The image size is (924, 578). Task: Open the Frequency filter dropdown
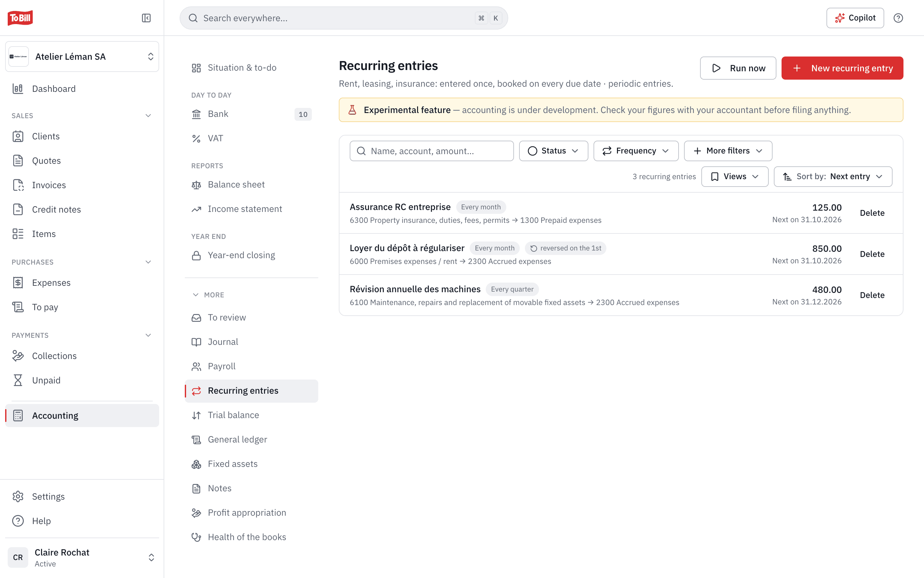point(636,151)
